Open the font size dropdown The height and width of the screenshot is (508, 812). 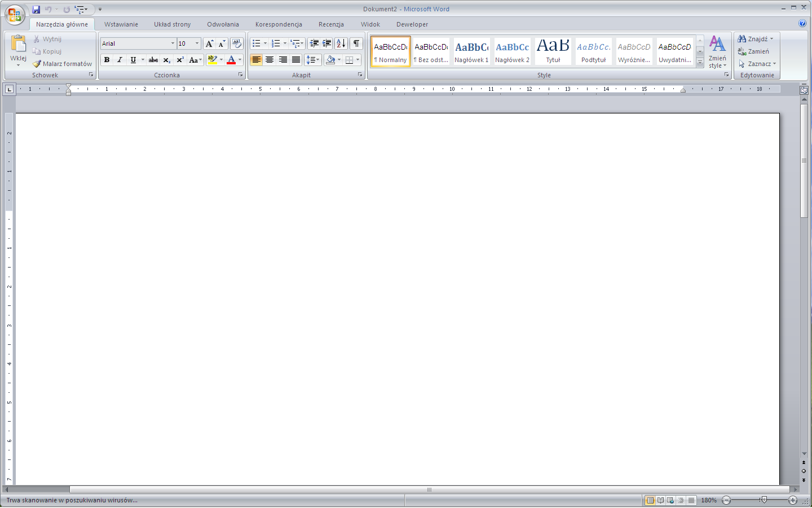pos(197,43)
